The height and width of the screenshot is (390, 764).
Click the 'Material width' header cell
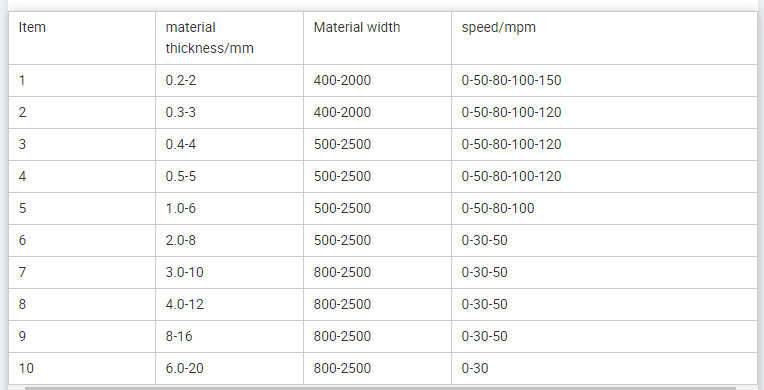click(x=378, y=38)
